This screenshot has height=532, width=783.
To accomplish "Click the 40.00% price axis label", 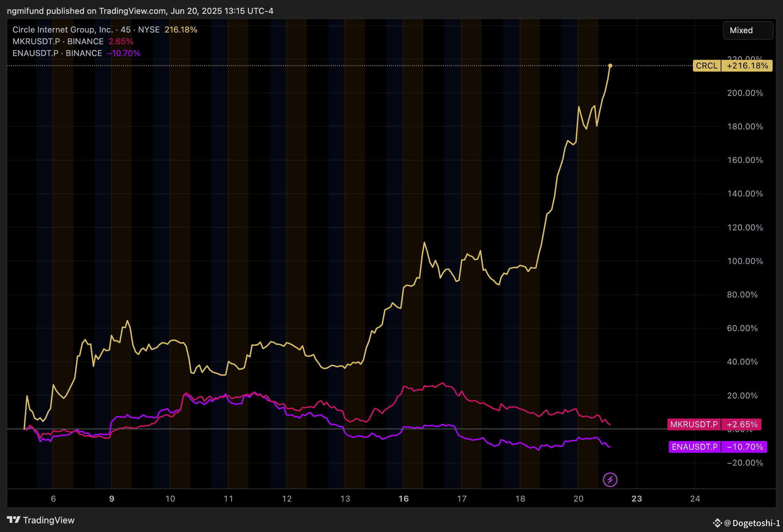I will (742, 362).
